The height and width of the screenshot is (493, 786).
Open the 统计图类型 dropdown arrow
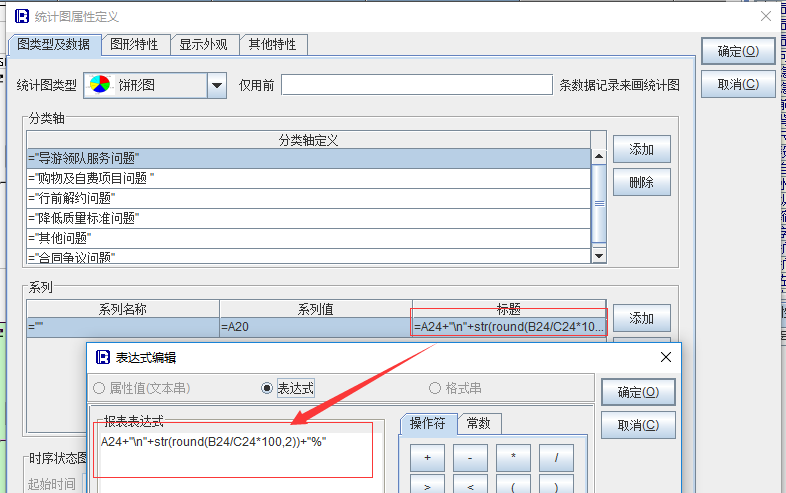click(x=217, y=85)
